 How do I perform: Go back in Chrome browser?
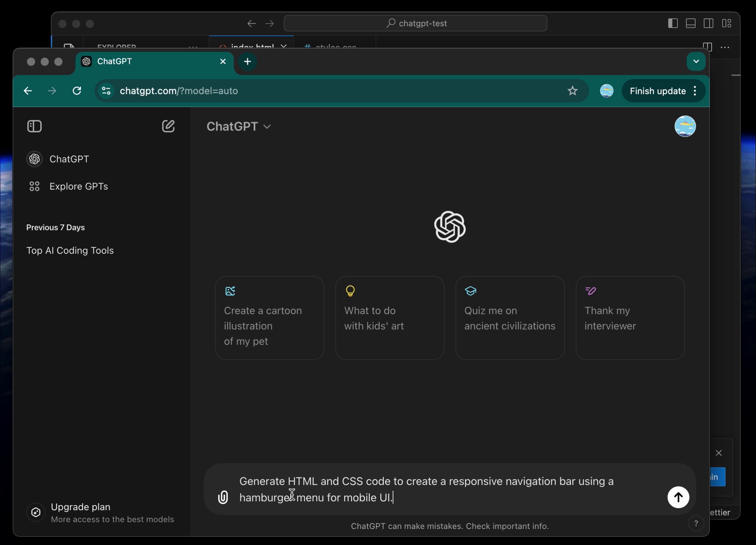(28, 91)
